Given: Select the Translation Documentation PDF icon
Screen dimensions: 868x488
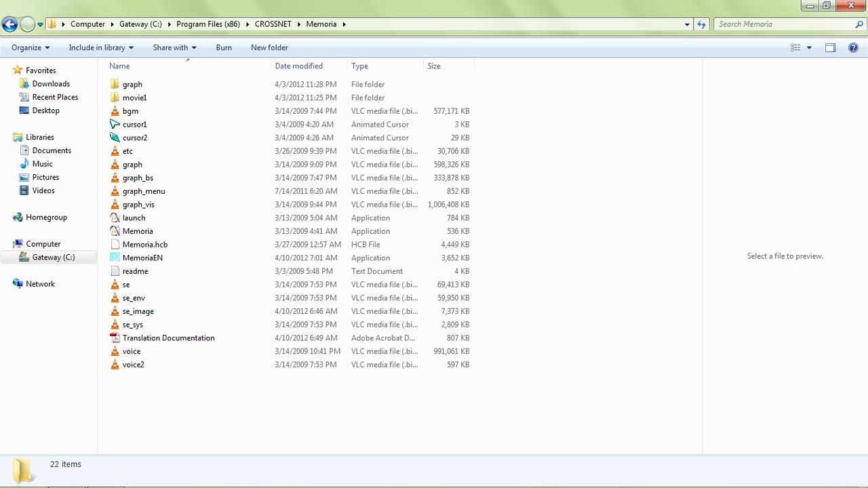Looking at the screenshot, I should click(x=115, y=338).
